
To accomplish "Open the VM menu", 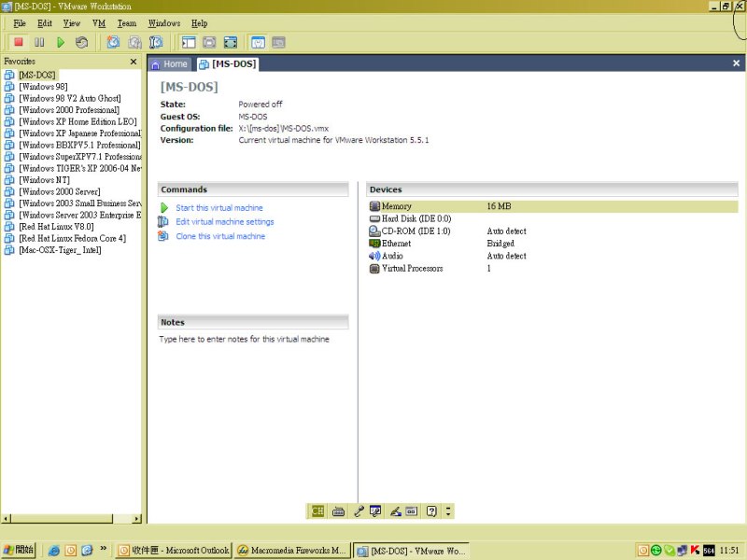I will tap(99, 22).
